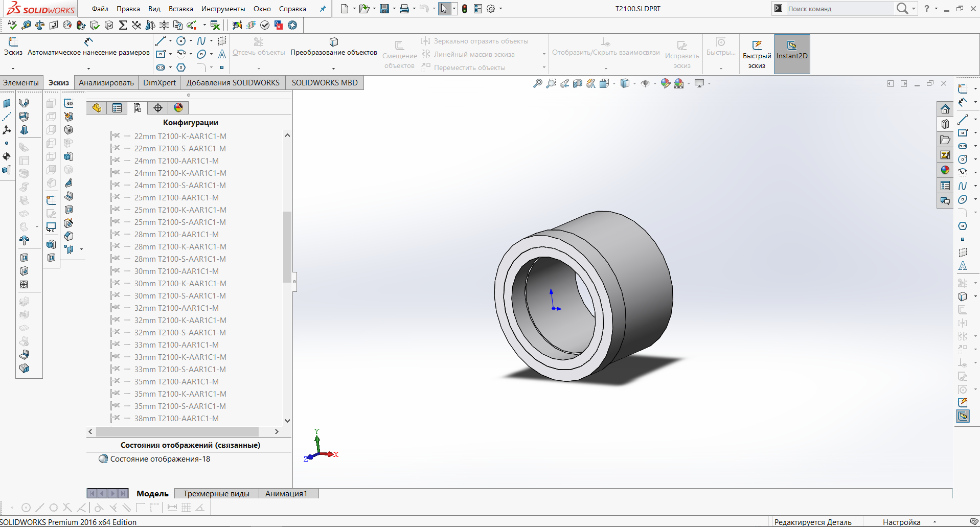980x527 pixels.
Task: Click the Sigma equations icon
Action: (x=123, y=25)
